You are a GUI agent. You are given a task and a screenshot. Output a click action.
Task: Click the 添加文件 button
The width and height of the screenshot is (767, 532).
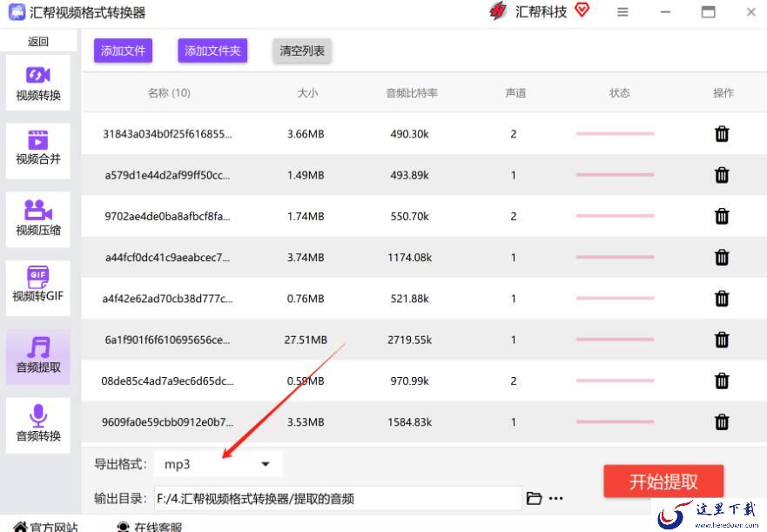(x=123, y=51)
